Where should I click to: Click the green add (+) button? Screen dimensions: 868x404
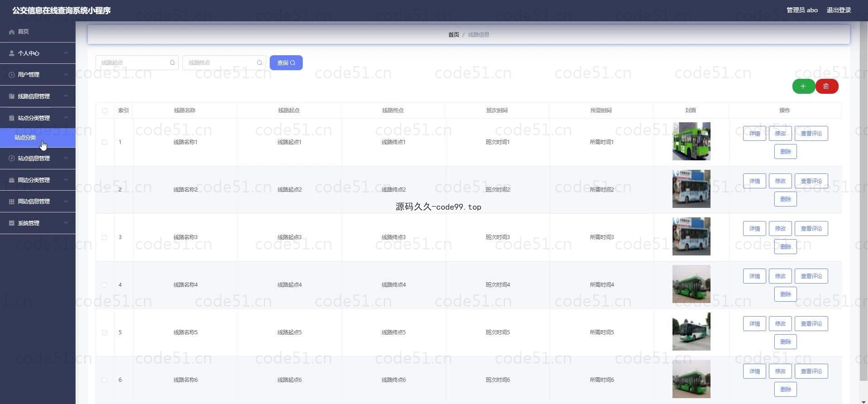tap(803, 86)
